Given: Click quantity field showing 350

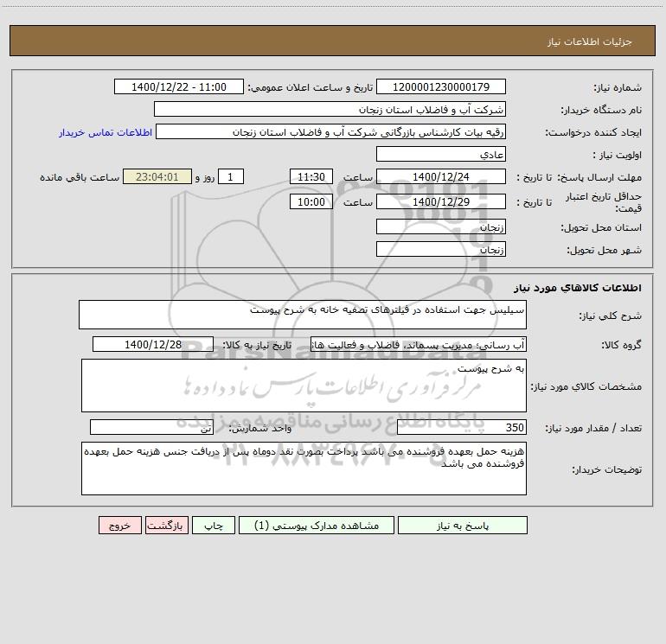Looking at the screenshot, I should (462, 427).
